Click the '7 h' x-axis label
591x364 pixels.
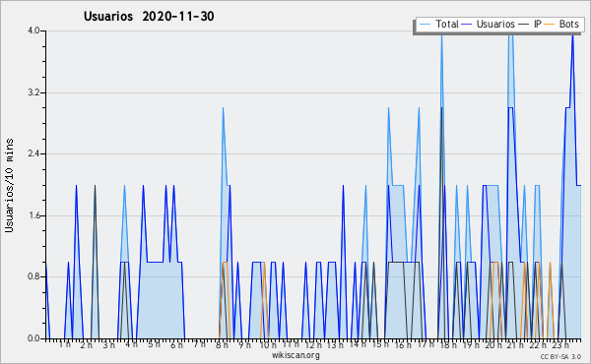pyautogui.click(x=199, y=344)
